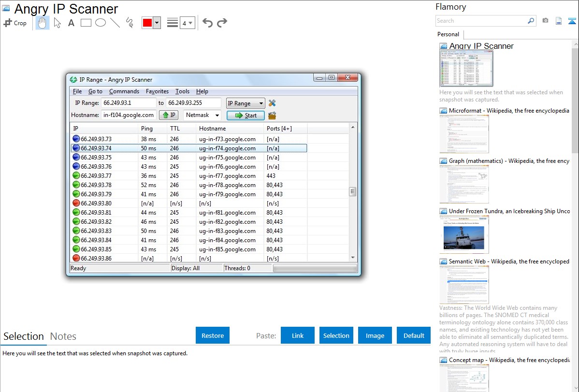Click the wrench preferences icon
Screen dimensions: 579x392
coord(272,103)
